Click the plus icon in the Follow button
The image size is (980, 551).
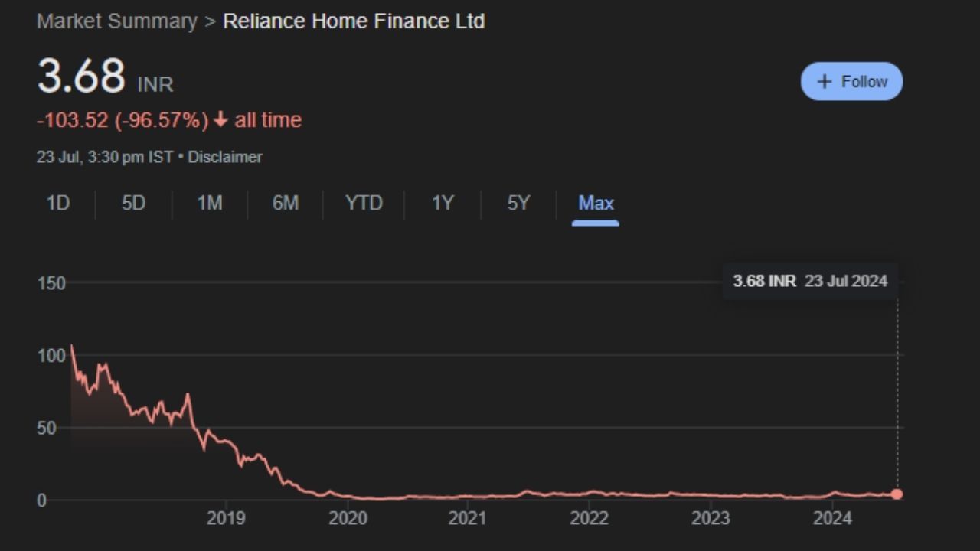(x=825, y=81)
